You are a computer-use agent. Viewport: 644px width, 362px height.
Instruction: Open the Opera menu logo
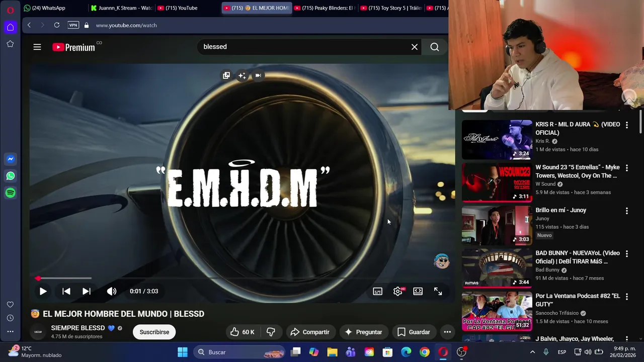coord(10,10)
